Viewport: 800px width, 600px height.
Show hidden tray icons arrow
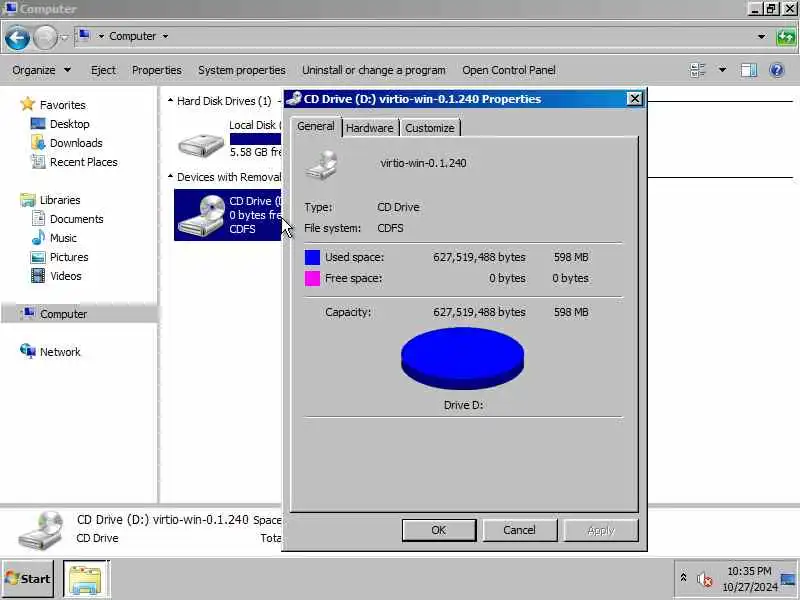tap(683, 578)
